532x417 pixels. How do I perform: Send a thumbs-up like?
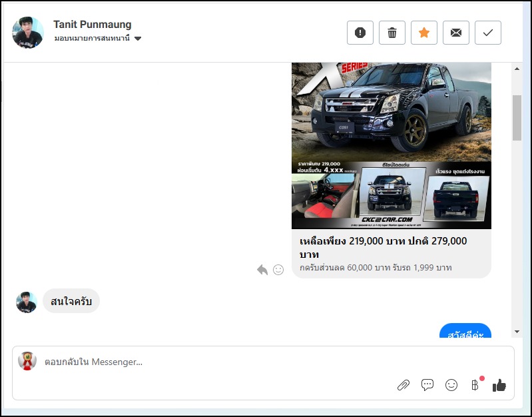499,385
